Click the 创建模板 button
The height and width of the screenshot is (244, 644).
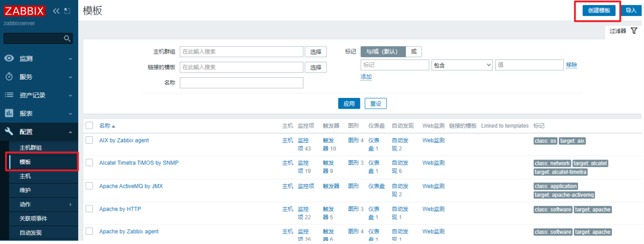point(599,10)
